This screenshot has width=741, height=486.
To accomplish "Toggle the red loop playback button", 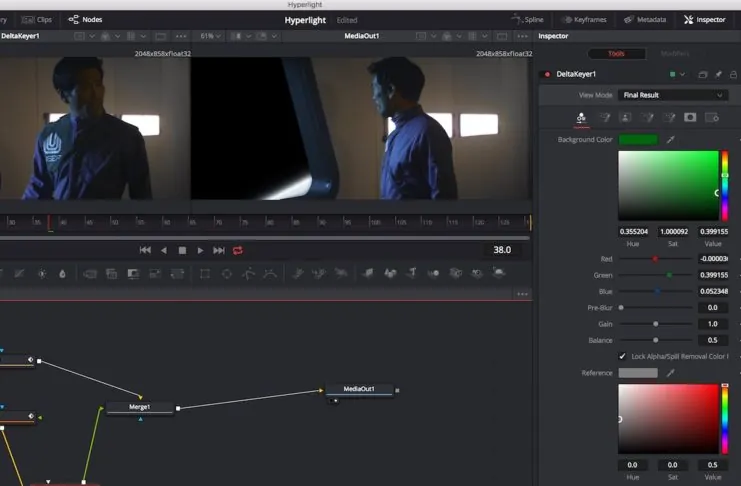I will tap(238, 250).
